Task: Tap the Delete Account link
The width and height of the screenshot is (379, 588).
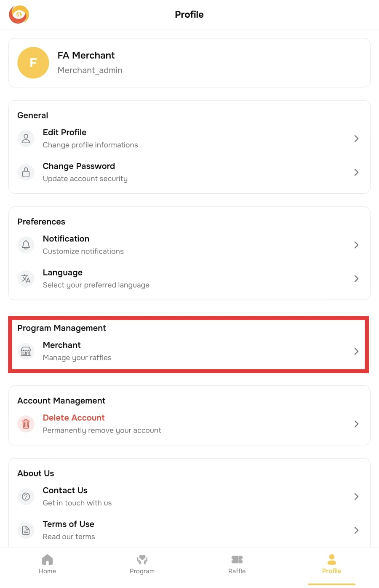Action: click(x=74, y=418)
